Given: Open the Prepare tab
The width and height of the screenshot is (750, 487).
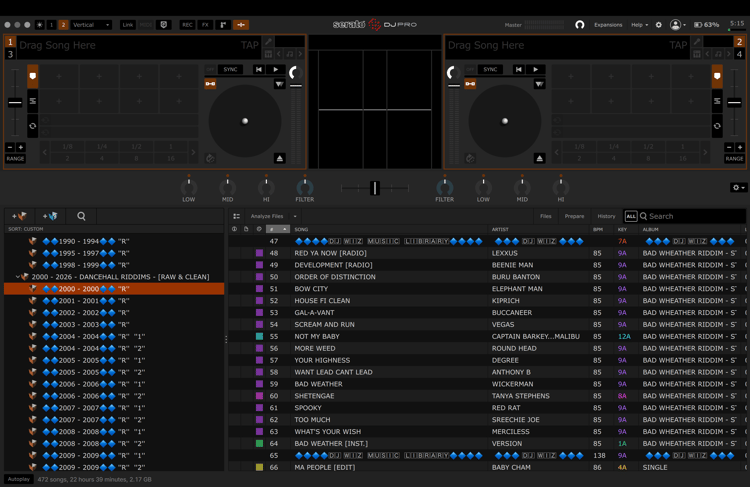Looking at the screenshot, I should 574,216.
